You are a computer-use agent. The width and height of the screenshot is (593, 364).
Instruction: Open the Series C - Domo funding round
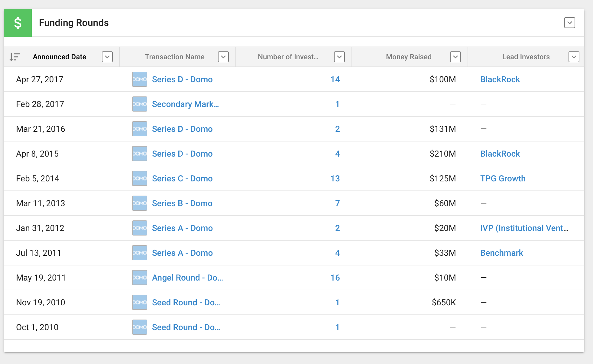click(x=182, y=178)
